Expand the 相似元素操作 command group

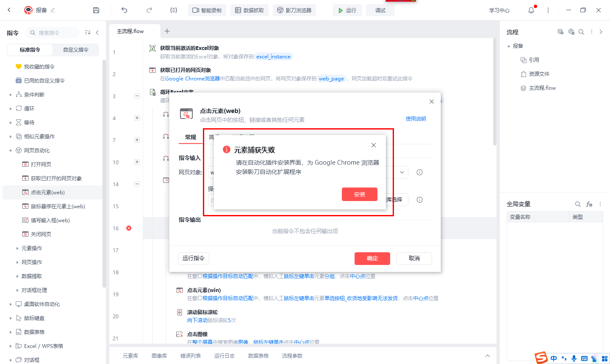click(x=11, y=137)
